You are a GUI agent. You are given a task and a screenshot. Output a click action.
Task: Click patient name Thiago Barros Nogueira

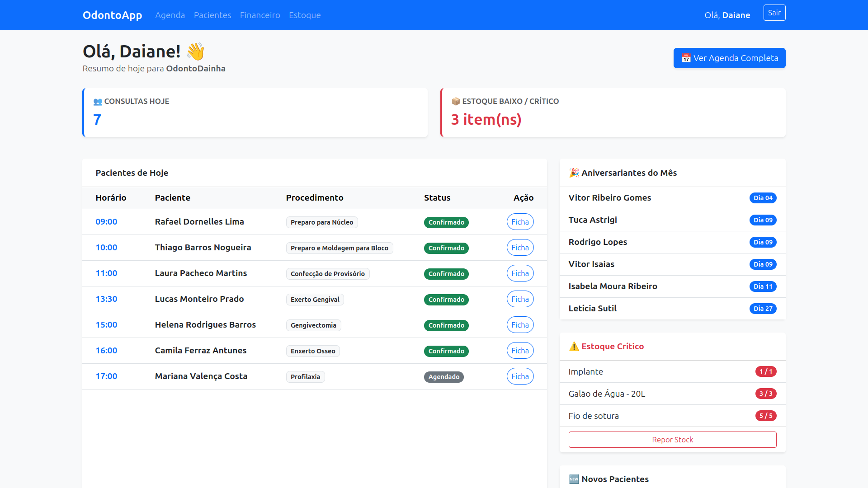click(x=203, y=248)
